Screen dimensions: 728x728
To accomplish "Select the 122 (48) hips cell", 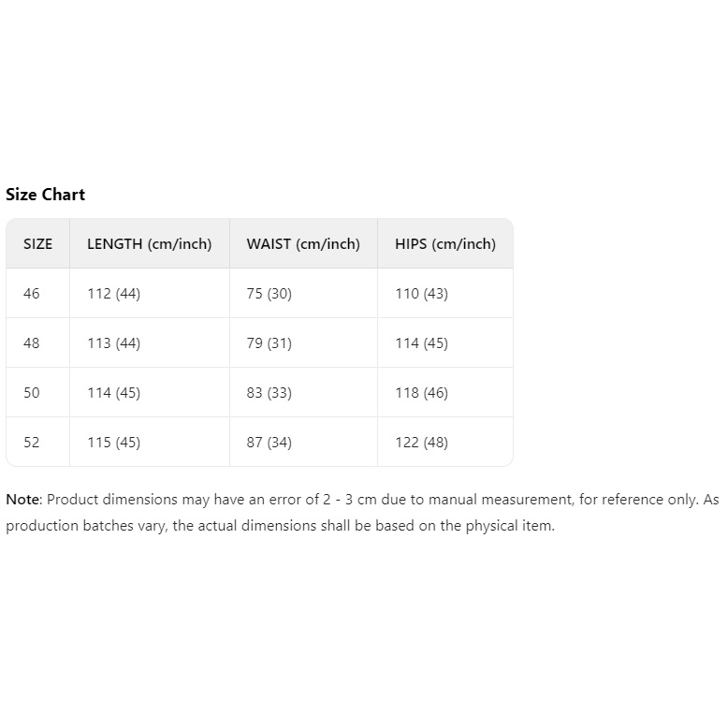I will pyautogui.click(x=421, y=443).
